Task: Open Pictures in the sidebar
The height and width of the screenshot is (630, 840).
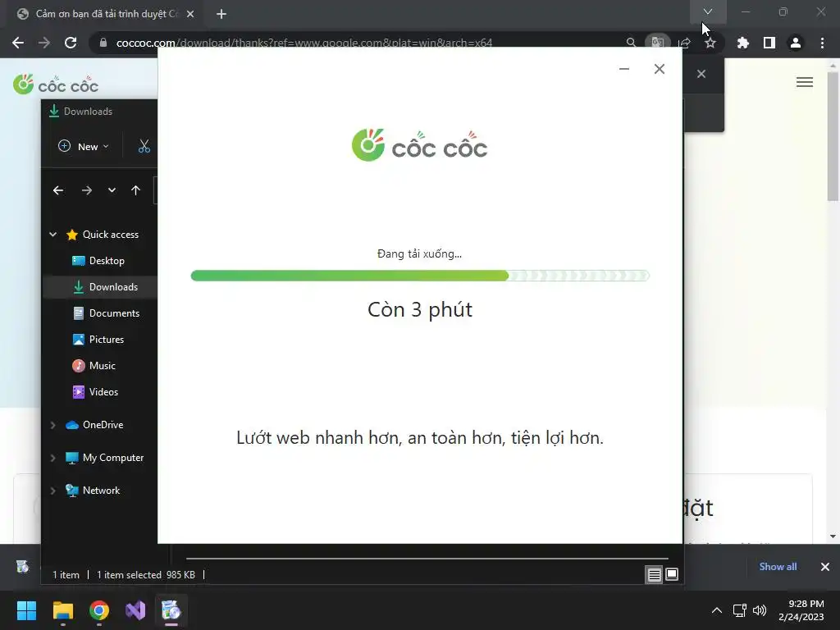Action: (x=106, y=339)
